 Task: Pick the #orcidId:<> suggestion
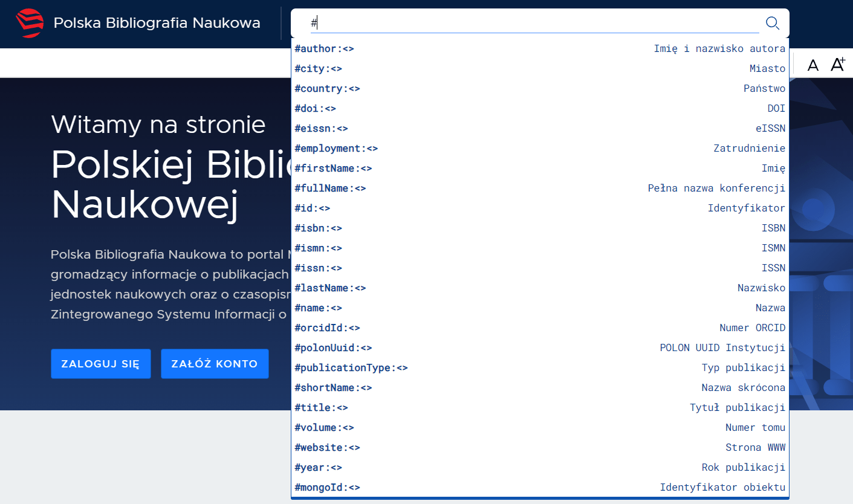[539, 328]
